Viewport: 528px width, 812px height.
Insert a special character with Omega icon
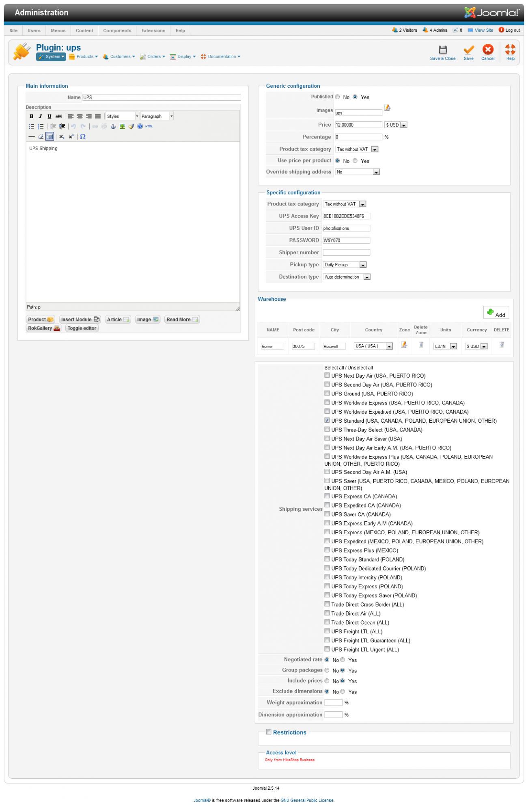(x=83, y=136)
